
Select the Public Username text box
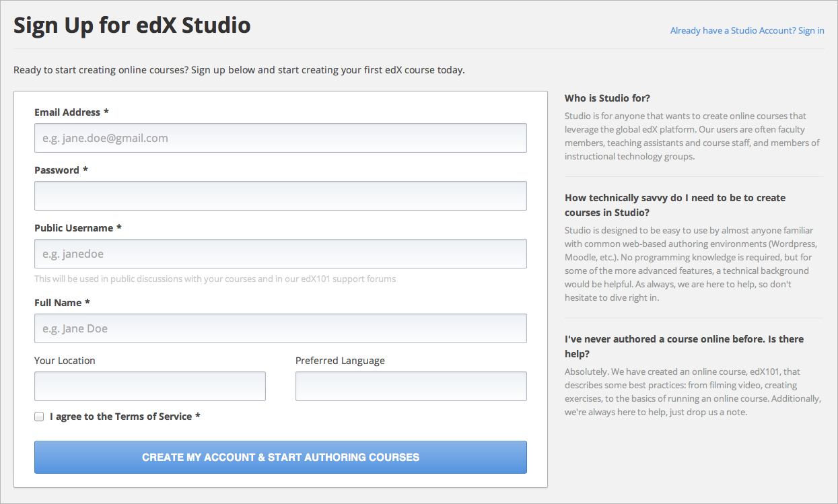tap(280, 254)
